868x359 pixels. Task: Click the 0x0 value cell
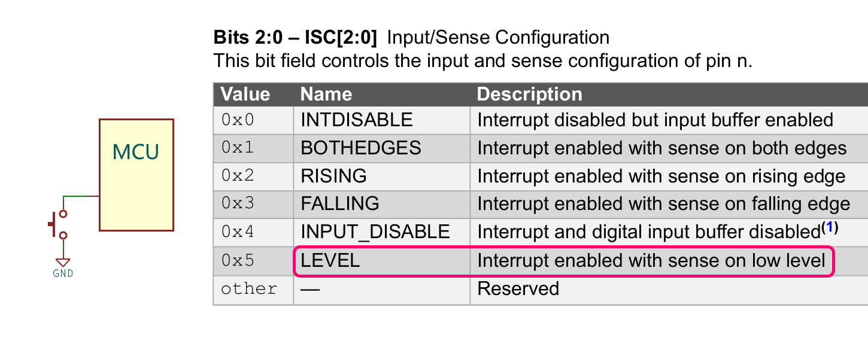(238, 120)
